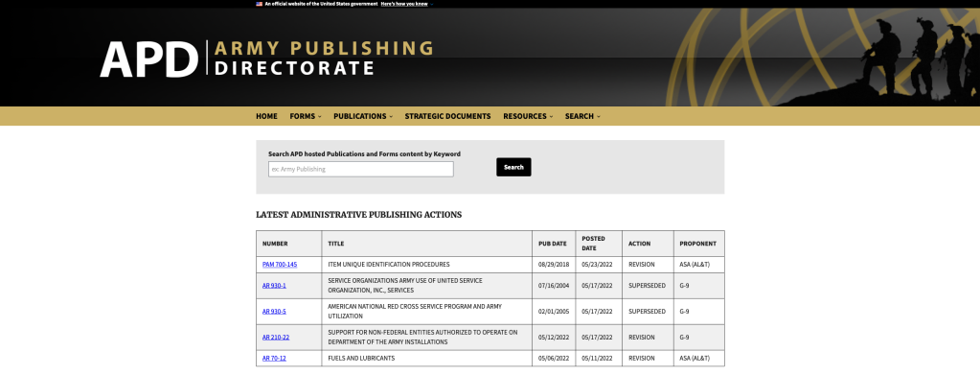Click the ACTION column header

(648, 244)
